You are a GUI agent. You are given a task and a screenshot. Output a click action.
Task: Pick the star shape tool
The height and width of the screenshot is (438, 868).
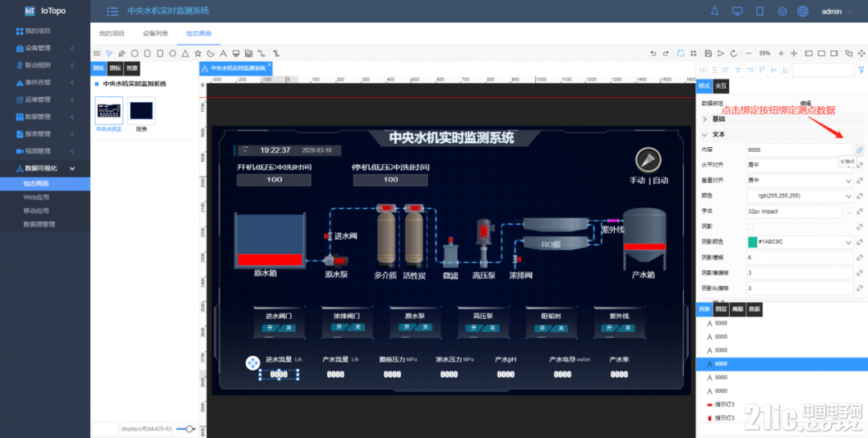tap(198, 53)
